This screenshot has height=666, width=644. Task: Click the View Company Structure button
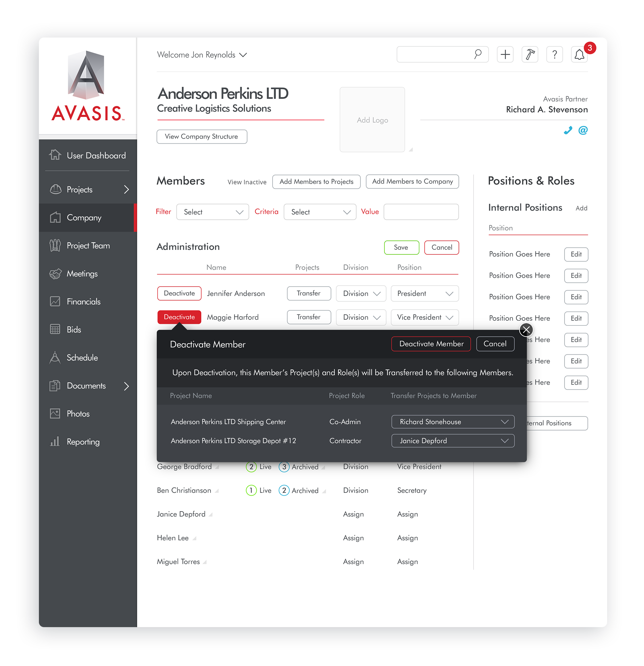[x=202, y=137]
